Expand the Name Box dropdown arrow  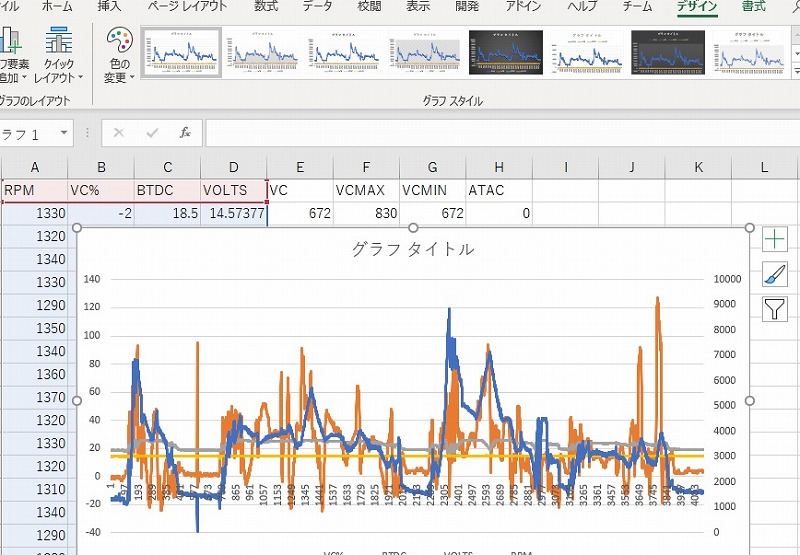64,133
